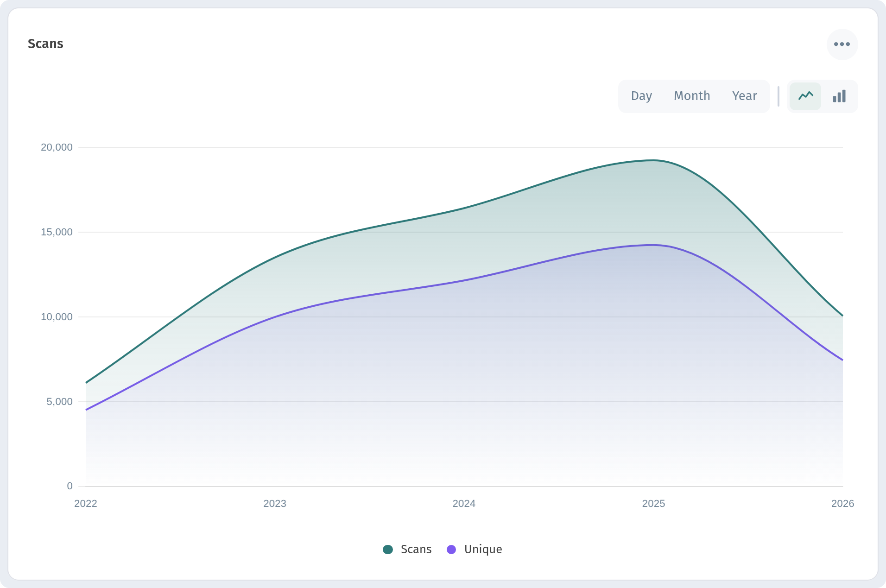Click the teal Scans legend dot
The height and width of the screenshot is (588, 886).
point(388,550)
